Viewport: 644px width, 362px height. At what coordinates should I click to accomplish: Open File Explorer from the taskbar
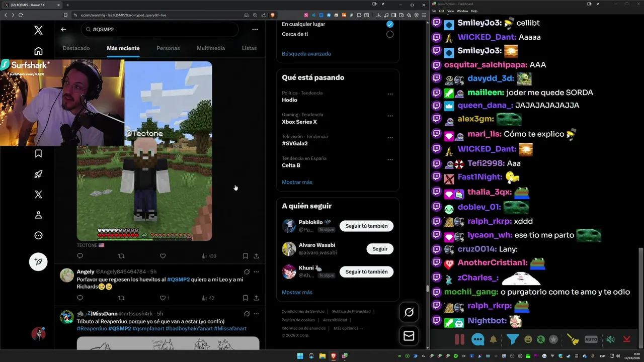tap(323, 356)
